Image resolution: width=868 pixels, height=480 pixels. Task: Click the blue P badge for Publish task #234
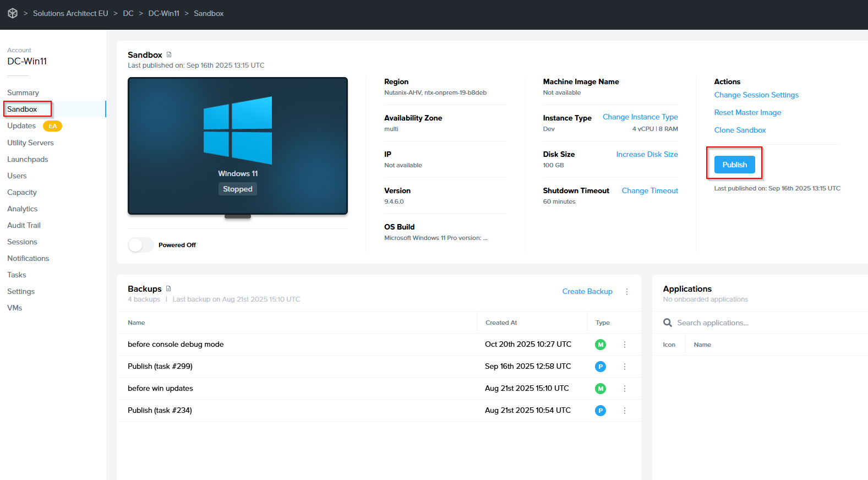600,411
